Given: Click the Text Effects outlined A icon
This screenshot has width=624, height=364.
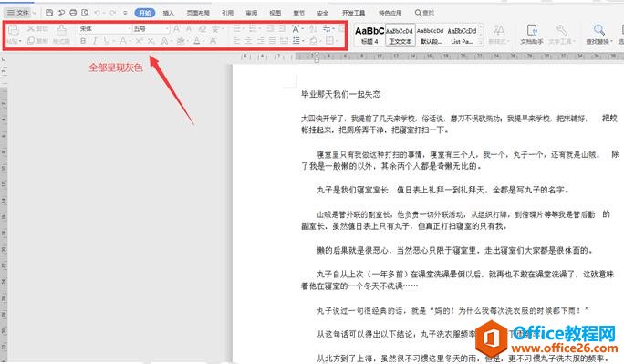Looking at the screenshot, I should (164, 40).
